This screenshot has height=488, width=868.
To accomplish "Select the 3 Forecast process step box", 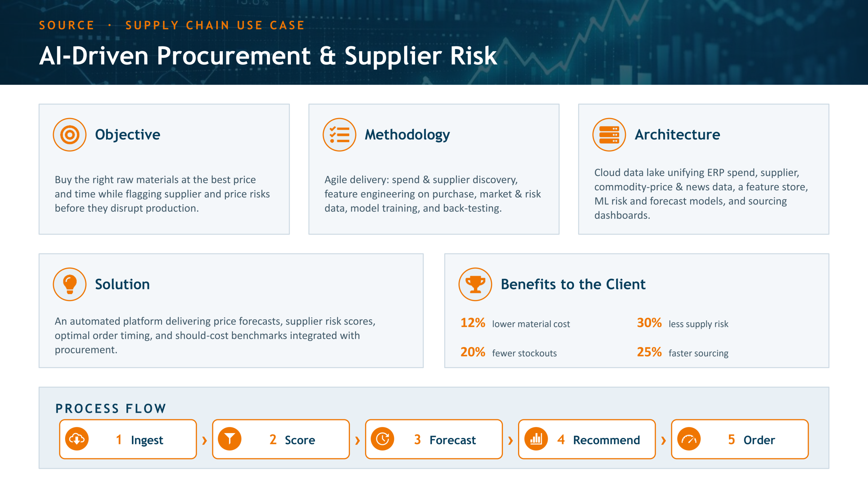I will [x=434, y=439].
